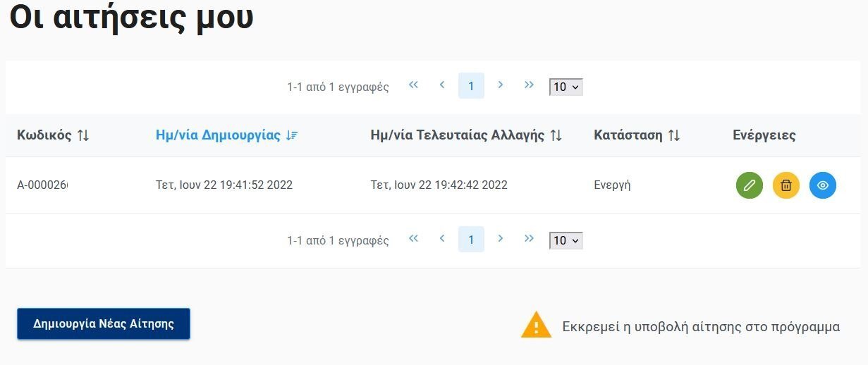The width and height of the screenshot is (868, 365).
Task: Click the yellow trash delete icon
Action: pyautogui.click(x=786, y=185)
